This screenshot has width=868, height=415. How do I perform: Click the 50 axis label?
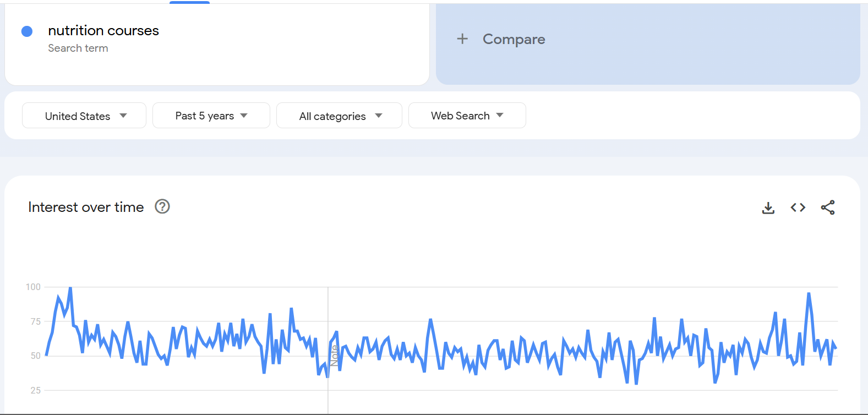35,356
